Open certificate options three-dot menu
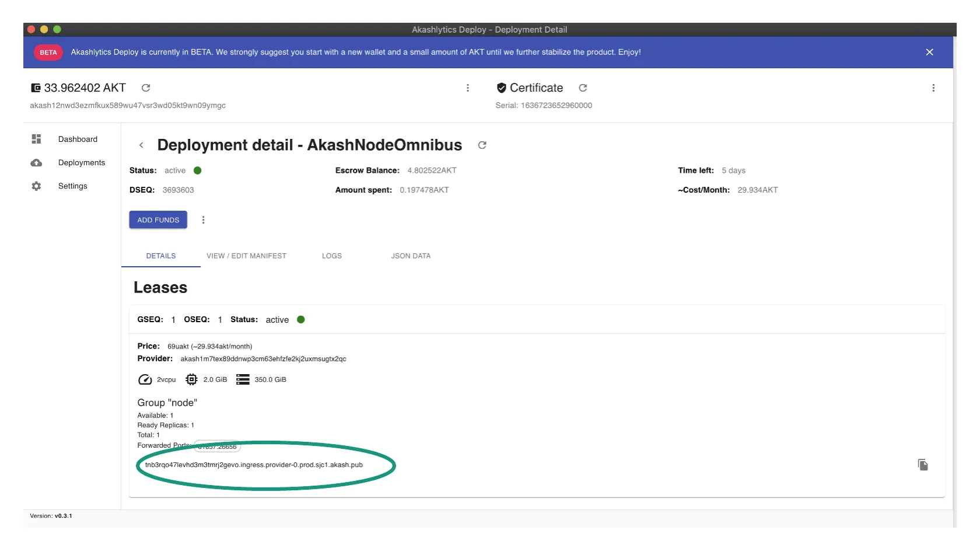 (933, 88)
